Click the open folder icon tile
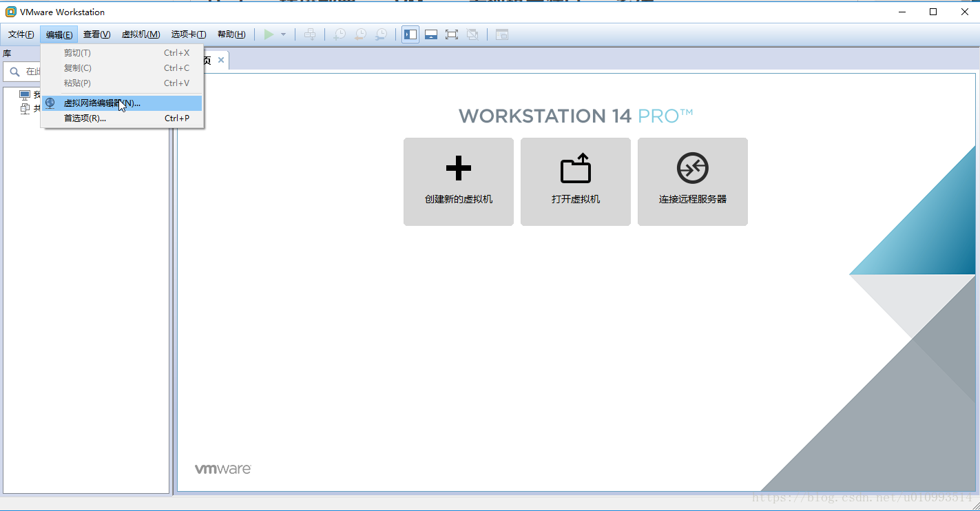980x511 pixels. 576,168
